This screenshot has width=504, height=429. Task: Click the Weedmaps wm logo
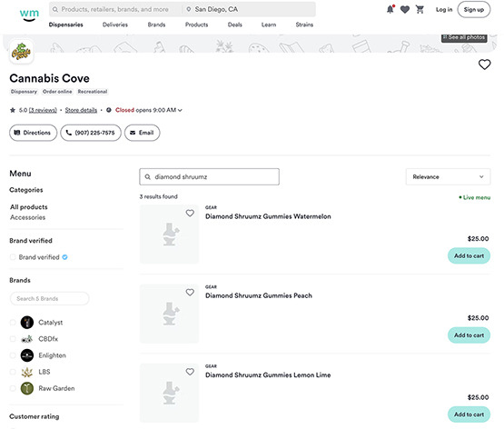click(x=29, y=15)
